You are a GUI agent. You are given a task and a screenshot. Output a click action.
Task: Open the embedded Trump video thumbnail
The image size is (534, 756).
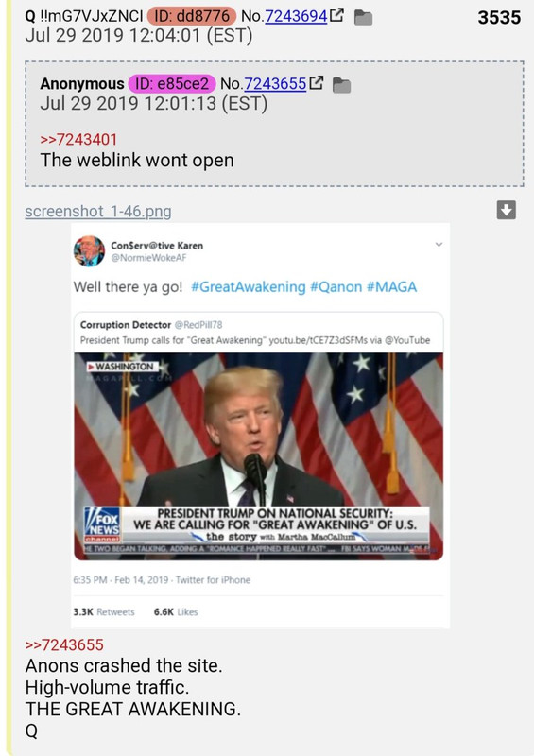259,456
